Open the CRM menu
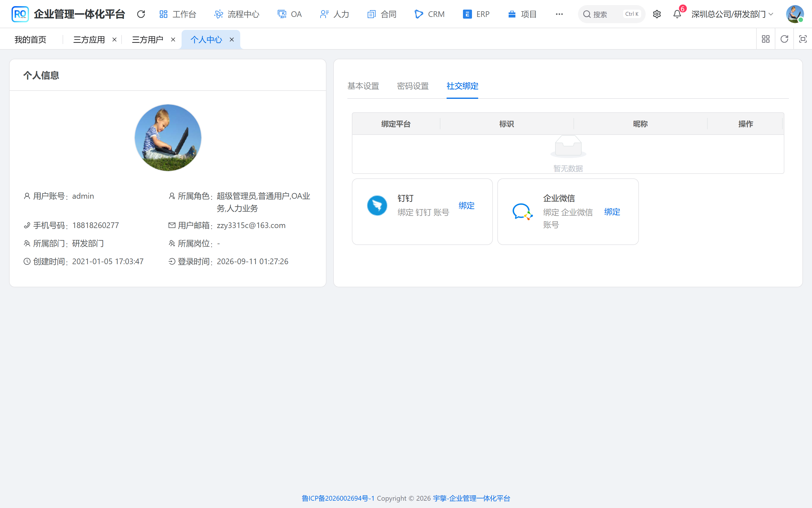 (429, 14)
